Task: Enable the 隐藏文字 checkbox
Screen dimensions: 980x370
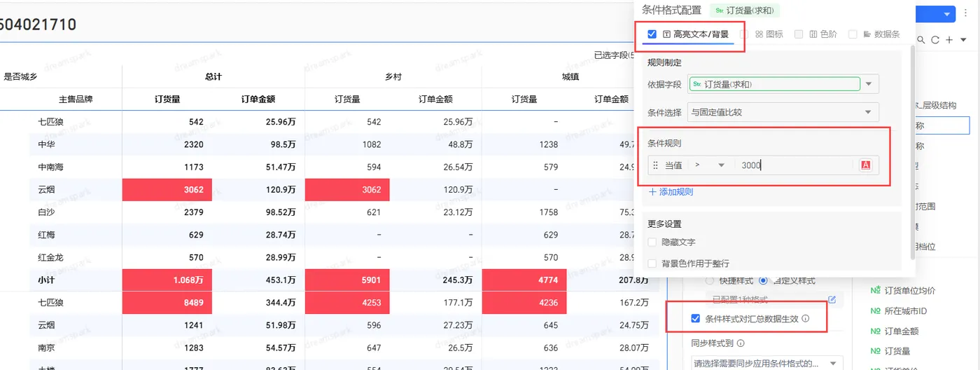Action: pyautogui.click(x=652, y=242)
